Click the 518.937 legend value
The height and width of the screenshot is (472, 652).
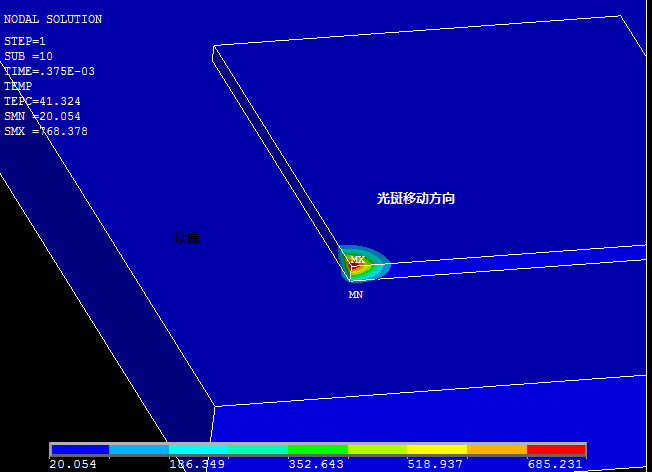point(435,464)
